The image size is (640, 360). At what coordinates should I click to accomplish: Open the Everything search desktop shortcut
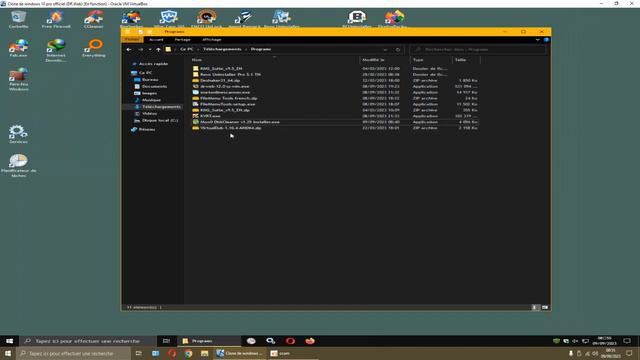[93, 48]
